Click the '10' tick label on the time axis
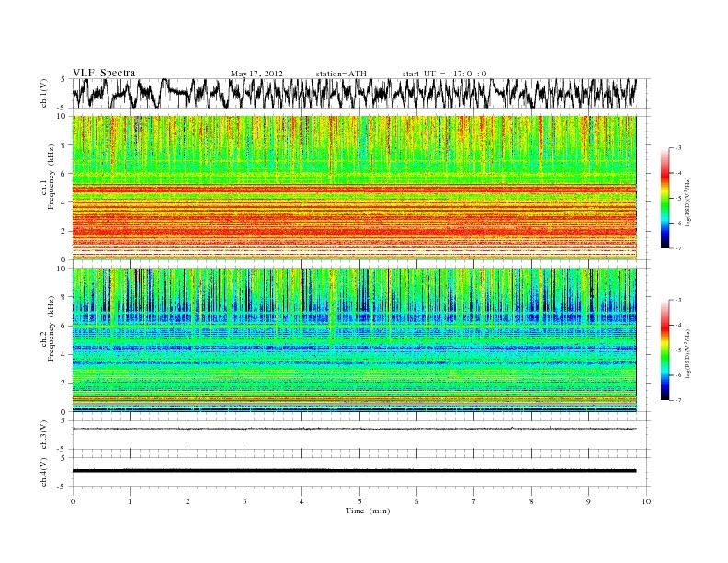This screenshot has width=728, height=563. point(646,501)
